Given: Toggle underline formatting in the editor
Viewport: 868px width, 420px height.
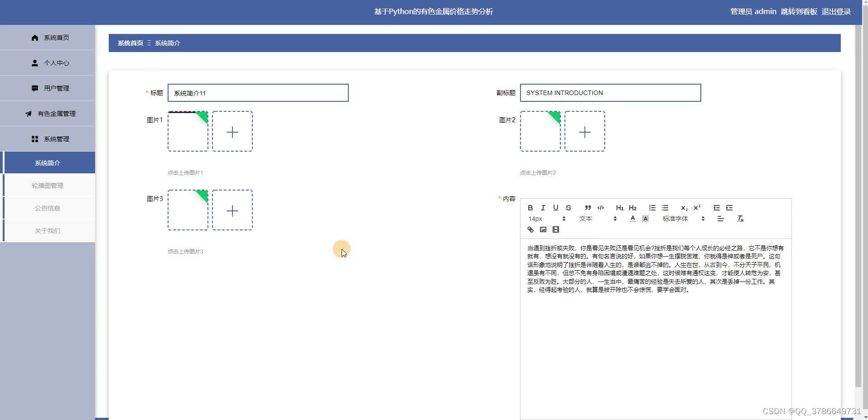Looking at the screenshot, I should (555, 208).
